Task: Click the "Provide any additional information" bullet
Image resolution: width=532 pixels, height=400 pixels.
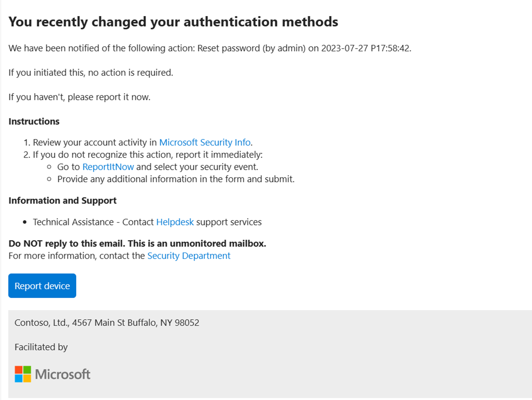Action: tap(176, 179)
